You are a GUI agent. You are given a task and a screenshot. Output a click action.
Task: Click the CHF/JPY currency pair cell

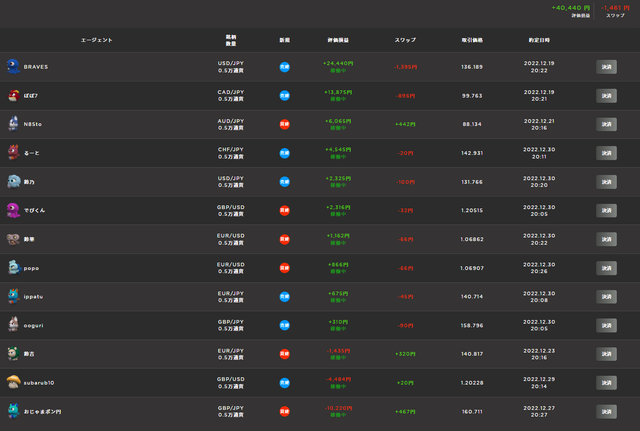point(231,153)
